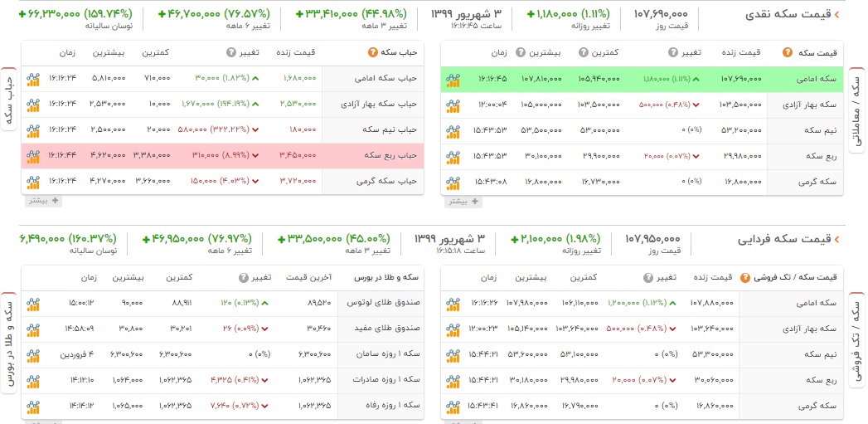Open chart icon for نیم سکه in تک فروشی table
Screen dimensions: 868x424
pyautogui.click(x=453, y=355)
